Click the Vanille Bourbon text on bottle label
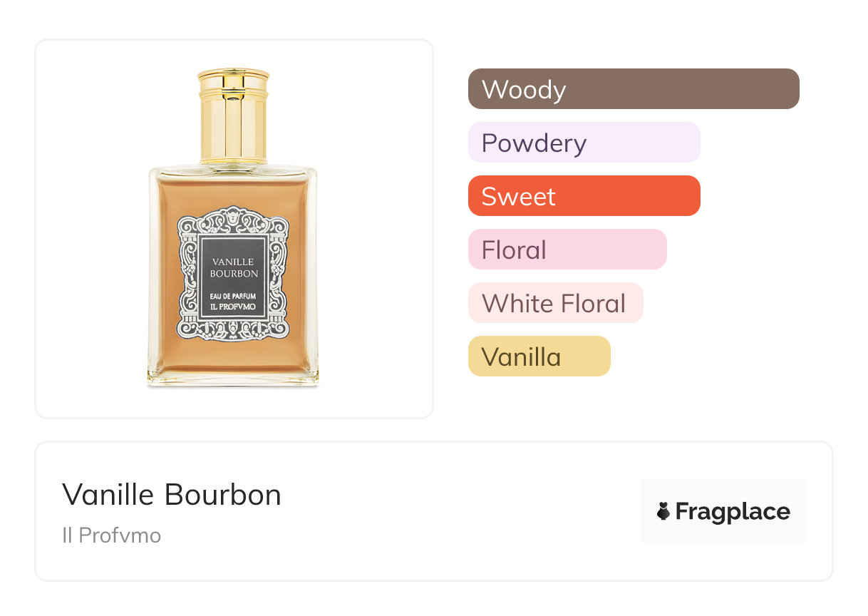The width and height of the screenshot is (868, 616). click(233, 267)
